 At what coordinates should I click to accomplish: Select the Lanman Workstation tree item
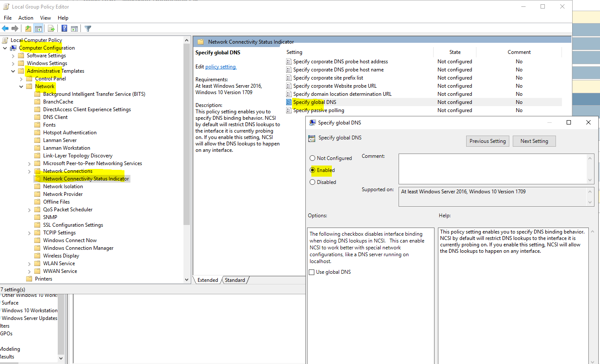[66, 148]
